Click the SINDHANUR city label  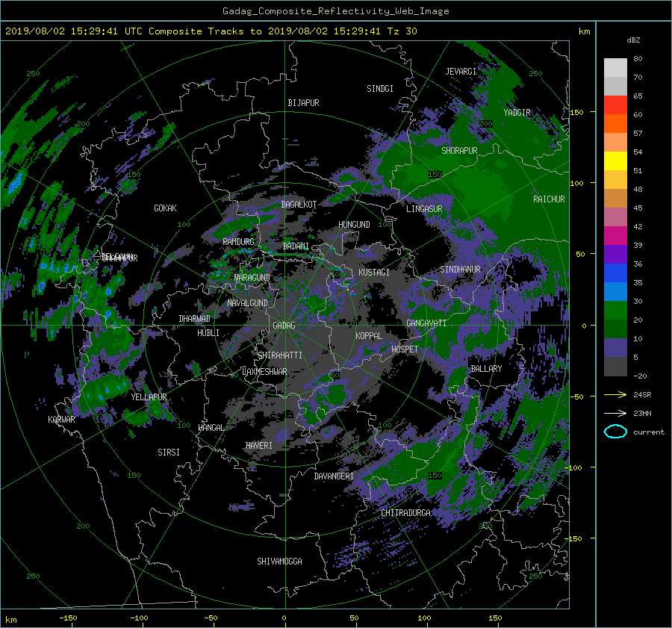[460, 270]
